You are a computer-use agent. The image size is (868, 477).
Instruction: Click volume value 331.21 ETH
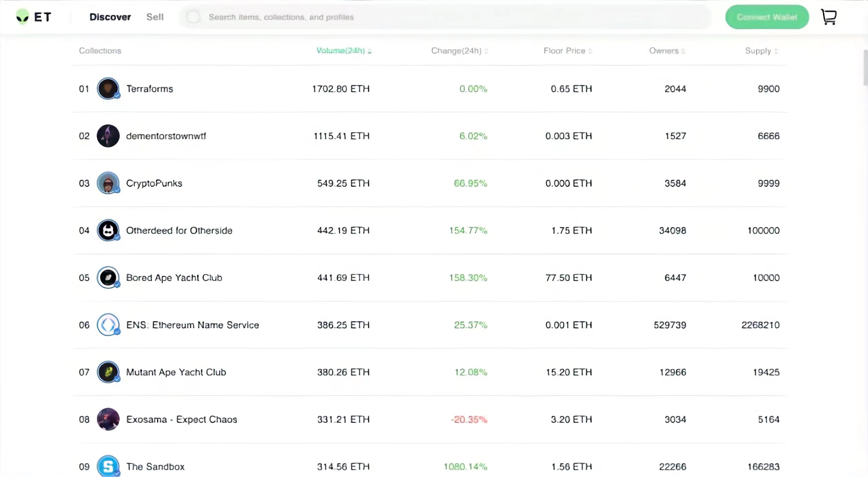click(343, 419)
